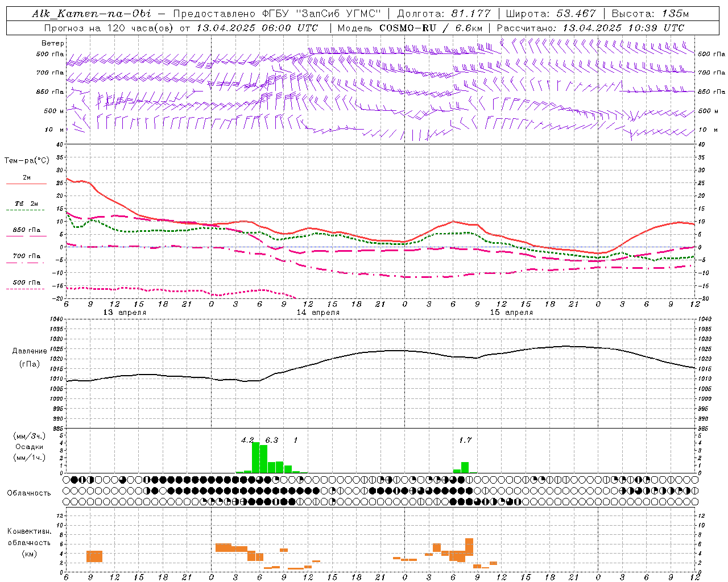Image resolution: width=728 pixels, height=582 pixels.
Task: Click the red solid line sample under '2м'
Action: pyautogui.click(x=26, y=184)
